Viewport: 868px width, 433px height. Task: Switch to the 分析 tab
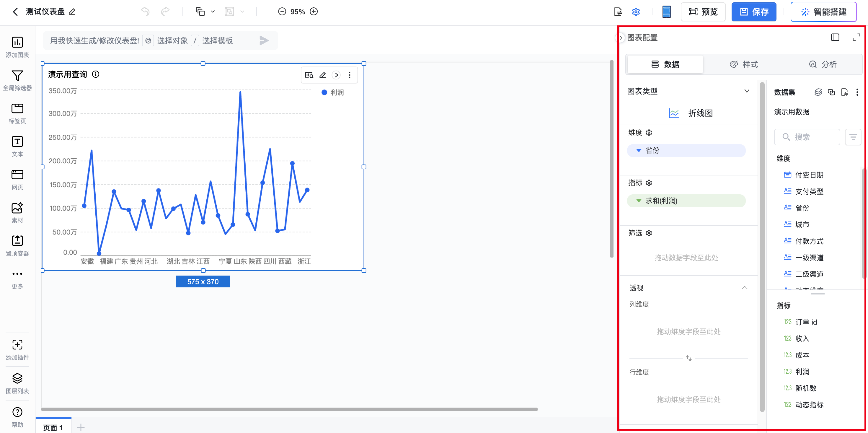[x=823, y=64]
